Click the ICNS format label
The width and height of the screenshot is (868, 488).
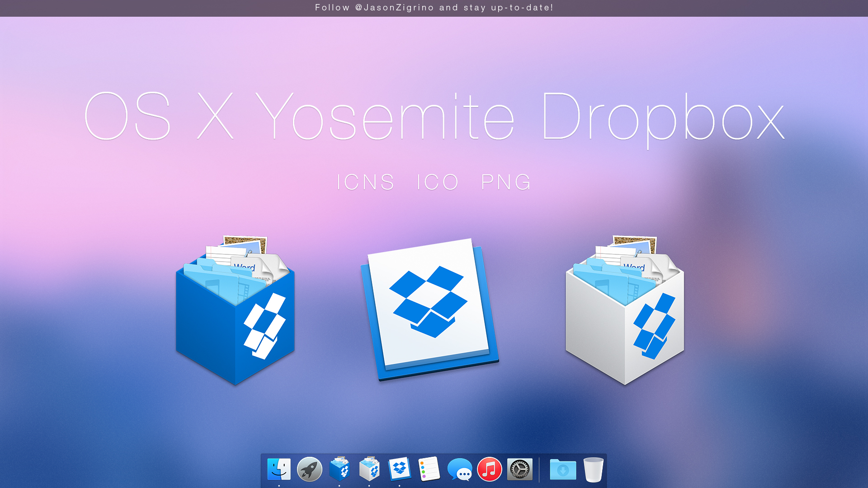click(x=366, y=182)
